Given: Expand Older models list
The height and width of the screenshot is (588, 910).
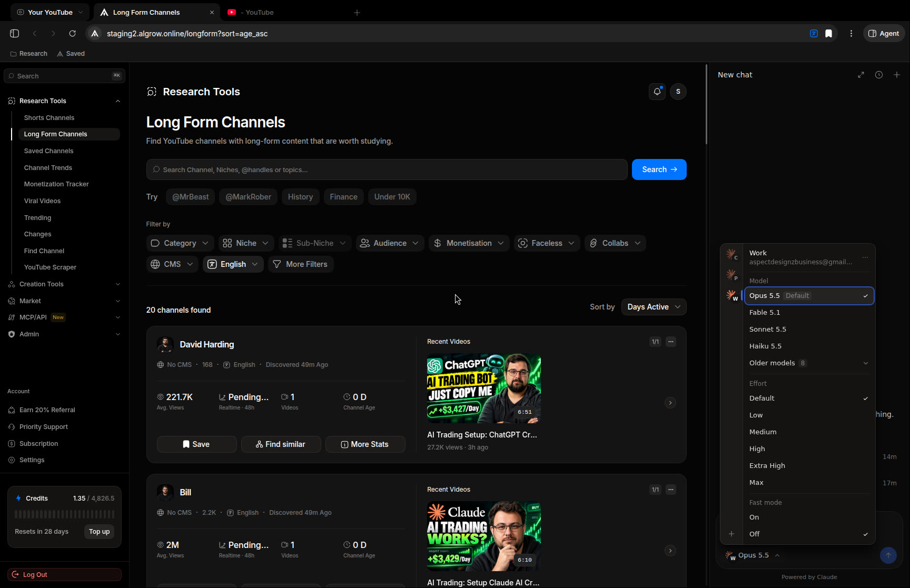Looking at the screenshot, I should tap(809, 363).
